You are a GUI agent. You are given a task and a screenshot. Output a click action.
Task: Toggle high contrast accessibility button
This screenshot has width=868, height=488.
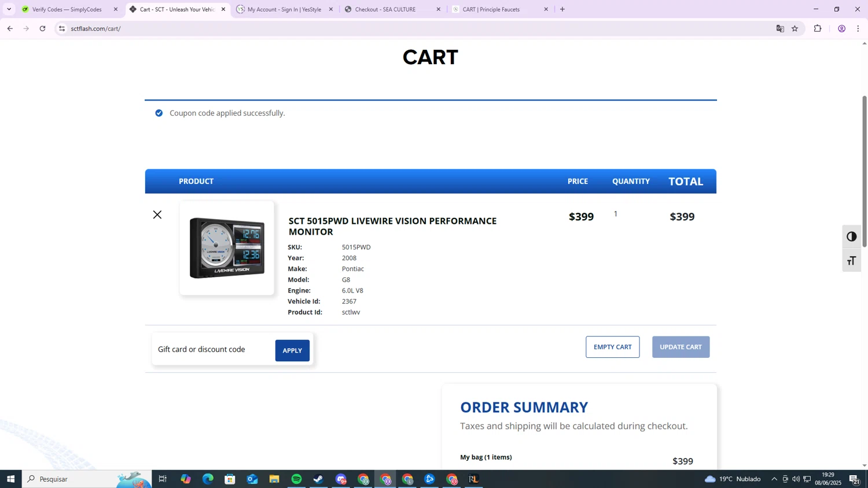coord(851,237)
